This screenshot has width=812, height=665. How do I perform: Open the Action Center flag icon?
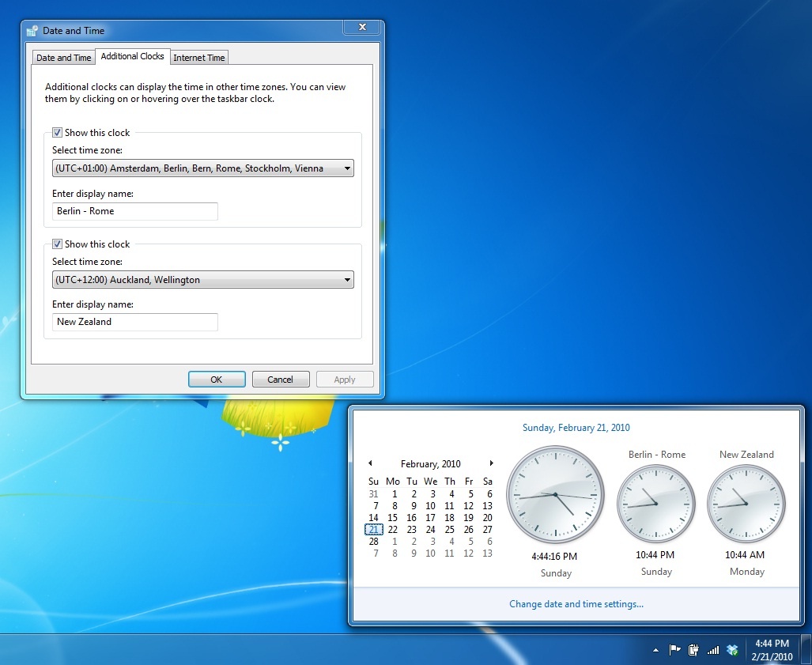point(674,649)
